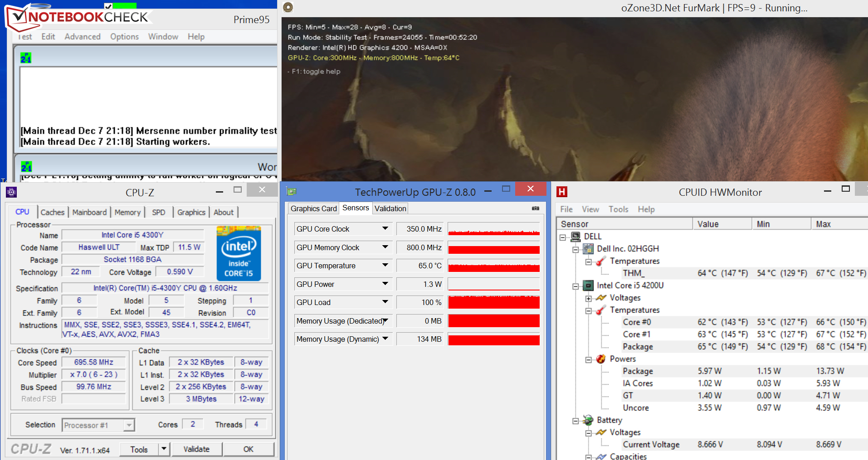
Task: Switch to the Memory tab in CPU-Z
Action: 127,212
